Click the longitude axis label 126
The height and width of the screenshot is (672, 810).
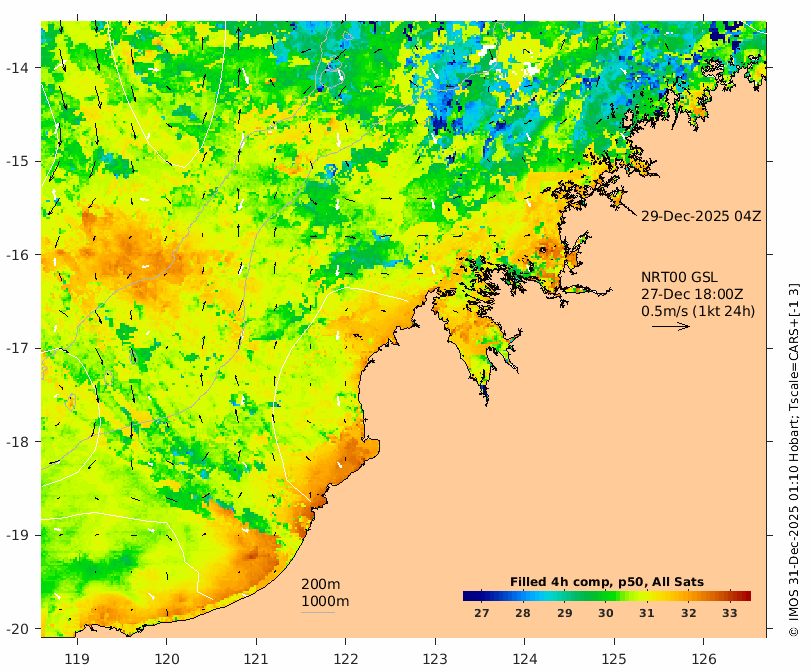(704, 659)
